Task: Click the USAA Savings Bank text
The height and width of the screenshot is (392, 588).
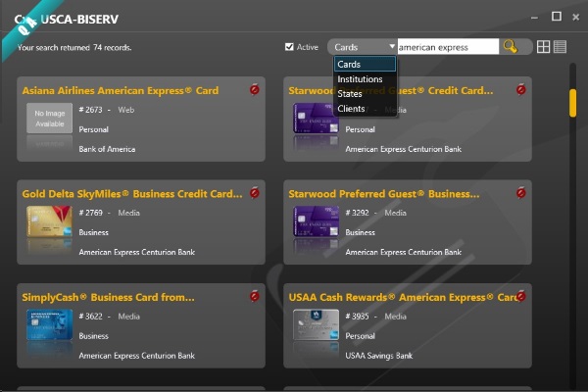Action: [x=378, y=356]
